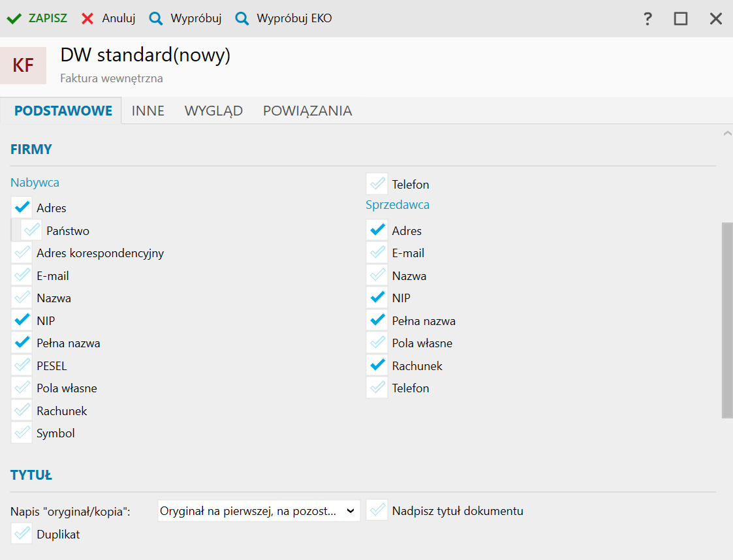This screenshot has width=733, height=560.
Task: Disable the Sprzedawca Rachunek checkbox
Action: (377, 366)
